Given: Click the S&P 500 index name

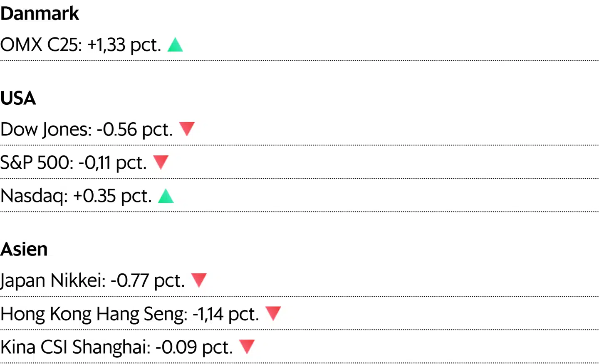Looking at the screenshot, I should 36,162.
